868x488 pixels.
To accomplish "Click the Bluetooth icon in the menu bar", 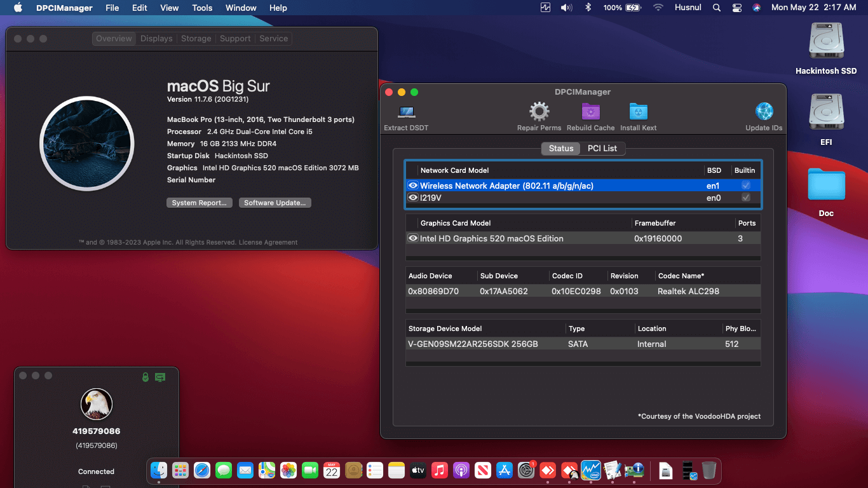I will 587,7.
